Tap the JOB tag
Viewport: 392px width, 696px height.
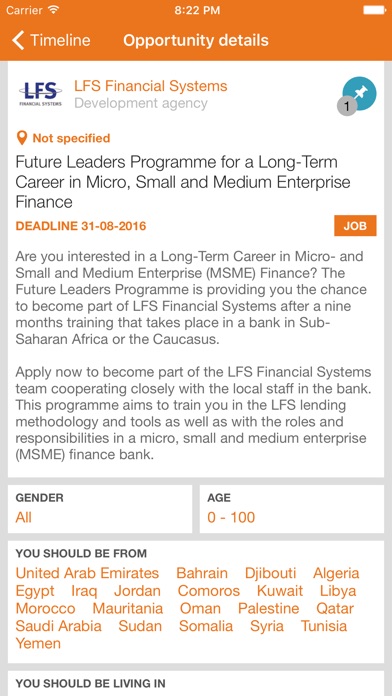(355, 226)
